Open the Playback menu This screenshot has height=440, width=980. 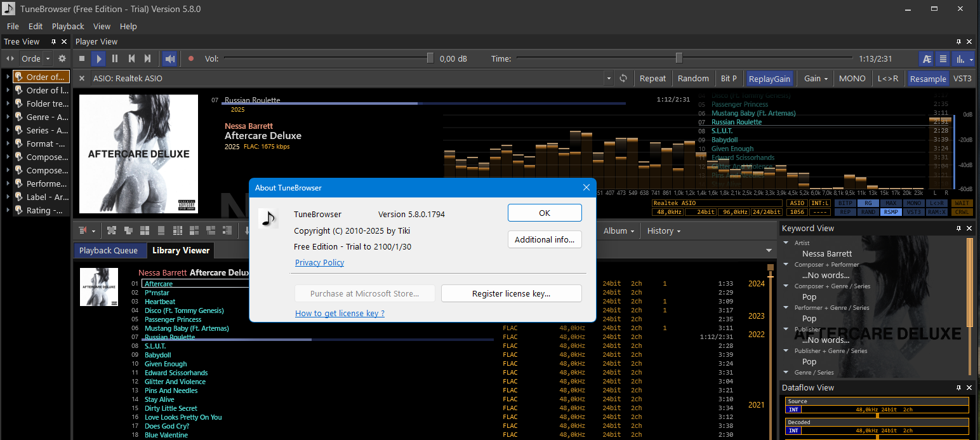tap(68, 26)
